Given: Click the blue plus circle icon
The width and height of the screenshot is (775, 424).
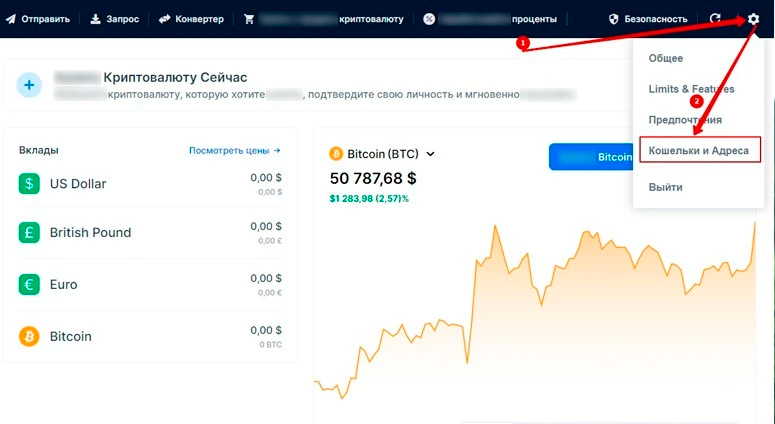Looking at the screenshot, I should click(x=29, y=85).
